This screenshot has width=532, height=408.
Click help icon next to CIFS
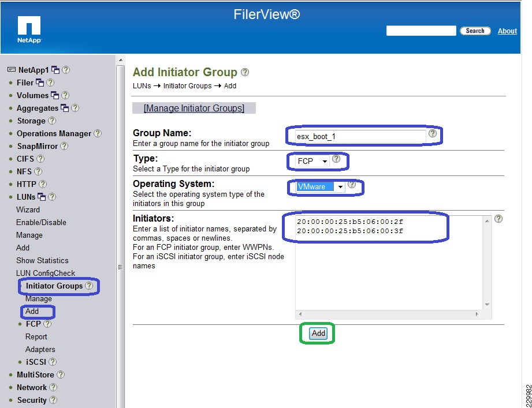tap(40, 158)
